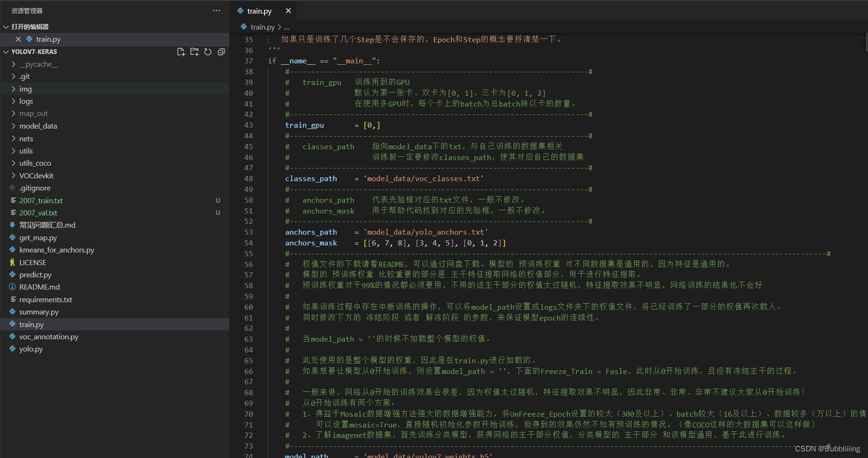The height and width of the screenshot is (458, 868).
Task: Refresh the explorer file tree
Action: (208, 52)
